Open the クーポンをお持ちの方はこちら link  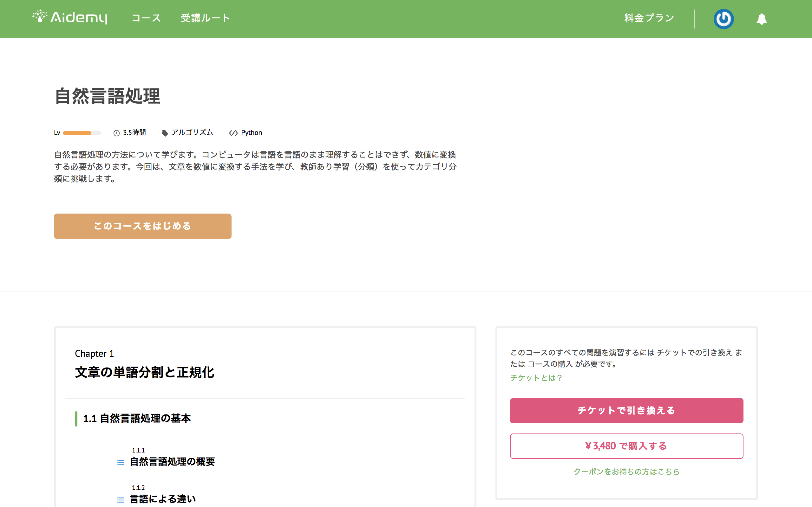tap(626, 472)
